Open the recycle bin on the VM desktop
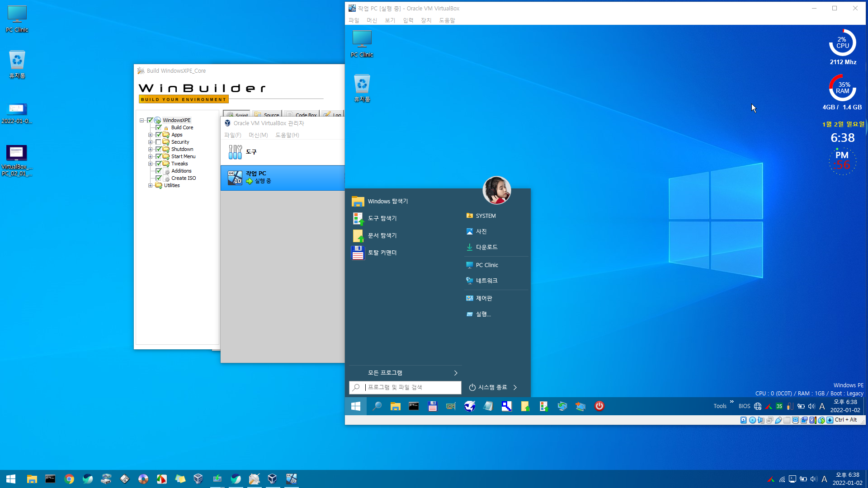 coord(362,88)
